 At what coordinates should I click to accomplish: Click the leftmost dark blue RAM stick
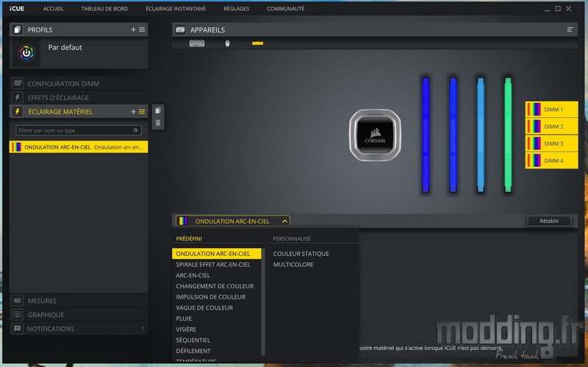426,135
